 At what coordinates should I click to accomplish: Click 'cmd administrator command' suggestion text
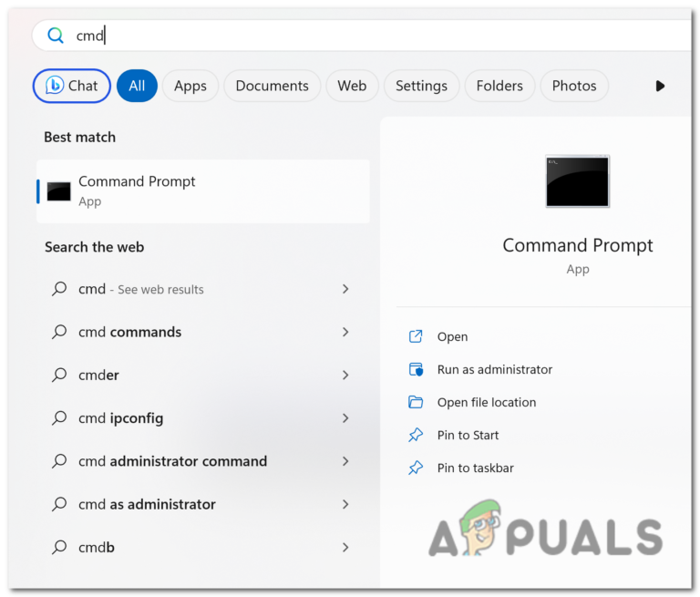173,461
